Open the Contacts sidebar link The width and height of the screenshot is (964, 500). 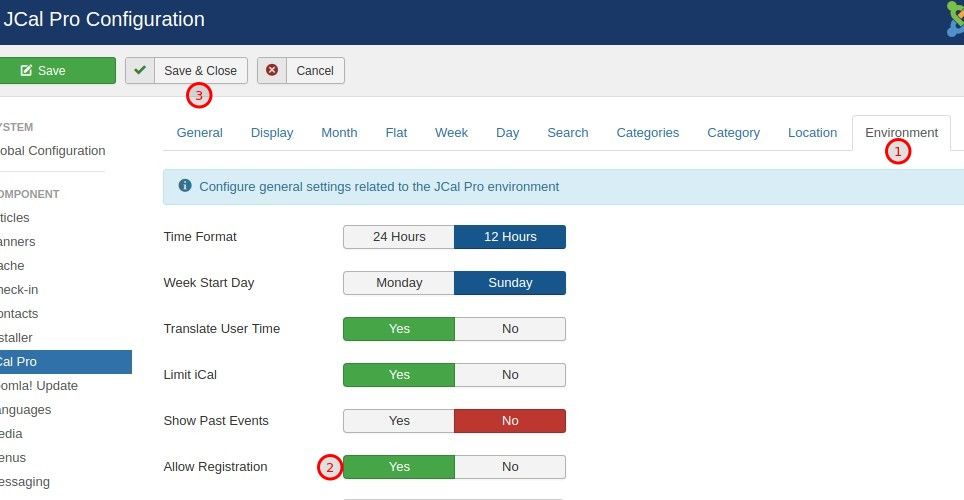(19, 314)
